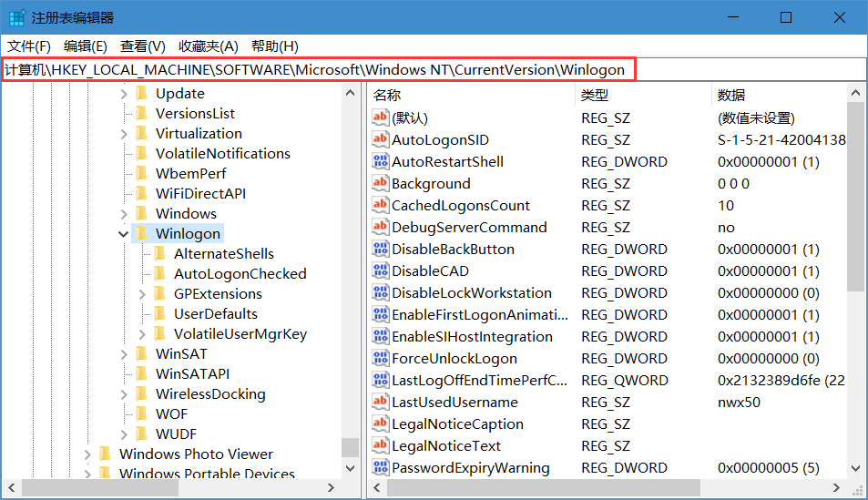The width and height of the screenshot is (868, 500).
Task: Open the 收藏夹(A) menu
Action: pyautogui.click(x=209, y=46)
